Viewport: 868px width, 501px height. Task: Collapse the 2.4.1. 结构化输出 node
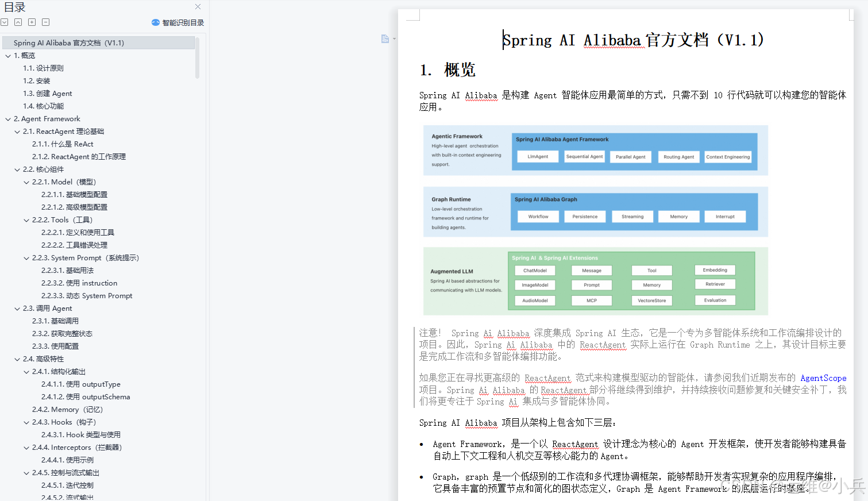click(26, 372)
